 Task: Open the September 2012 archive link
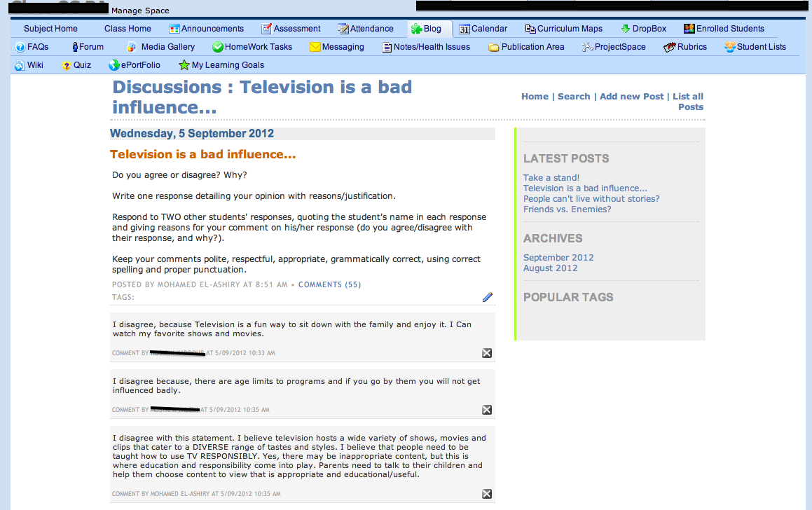[558, 258]
